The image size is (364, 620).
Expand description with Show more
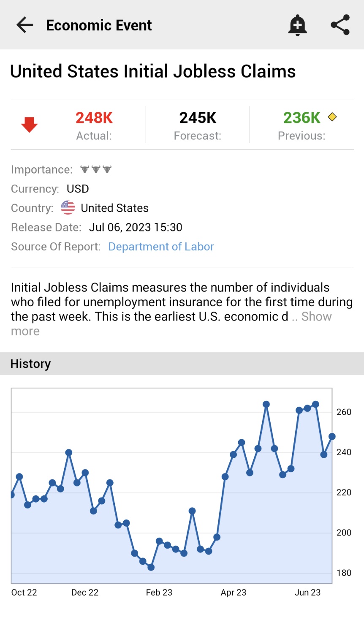[x=316, y=317]
